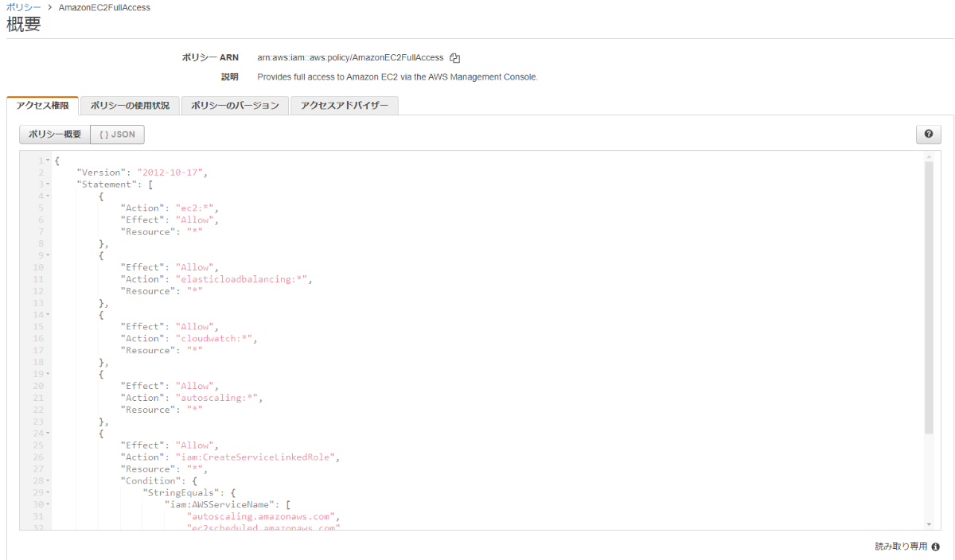Switch to the アクセス権限 tab
Image resolution: width=955 pixels, height=560 pixels.
[x=42, y=106]
